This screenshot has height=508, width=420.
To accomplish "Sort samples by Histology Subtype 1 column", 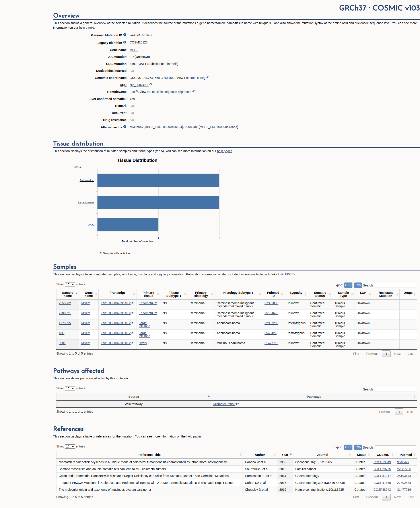I will pyautogui.click(x=238, y=294).
